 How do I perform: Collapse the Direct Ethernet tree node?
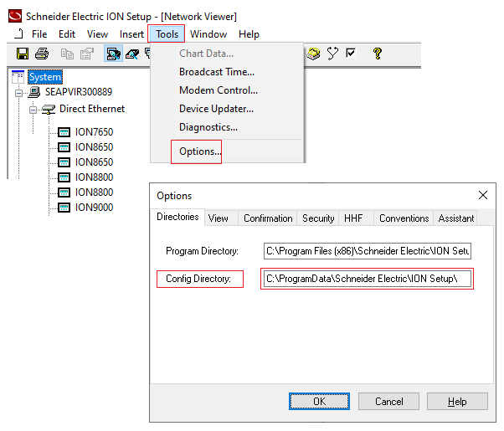click(33, 110)
